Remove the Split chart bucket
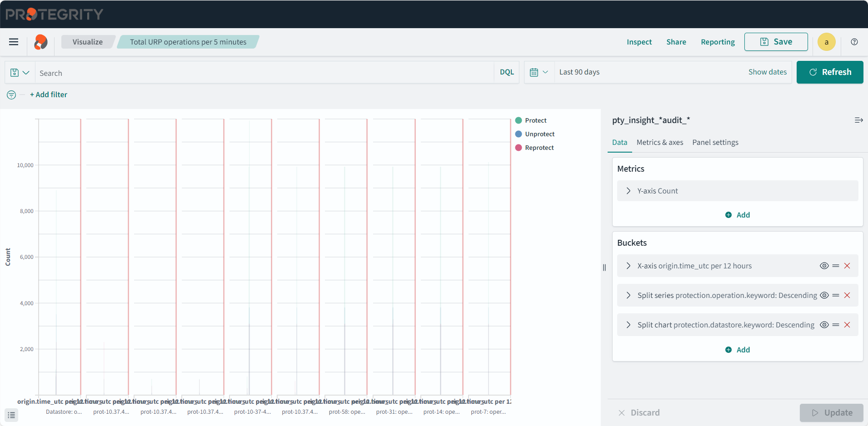Viewport: 868px width, 426px height. coord(847,325)
